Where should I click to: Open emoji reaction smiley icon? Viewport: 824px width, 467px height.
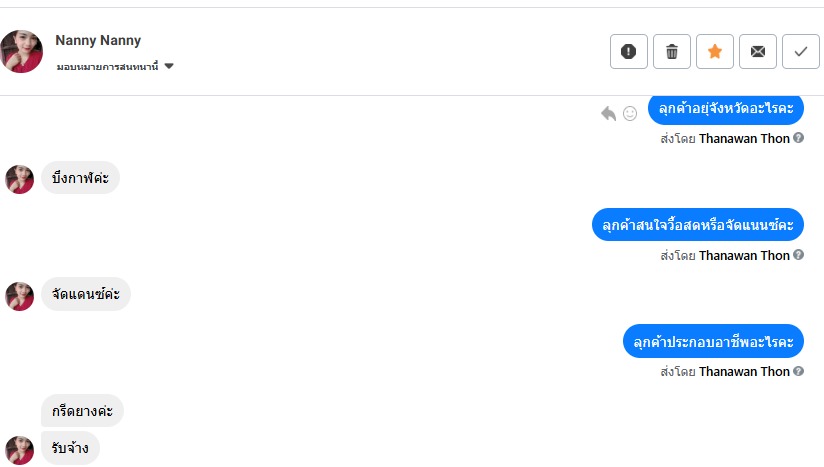click(630, 113)
